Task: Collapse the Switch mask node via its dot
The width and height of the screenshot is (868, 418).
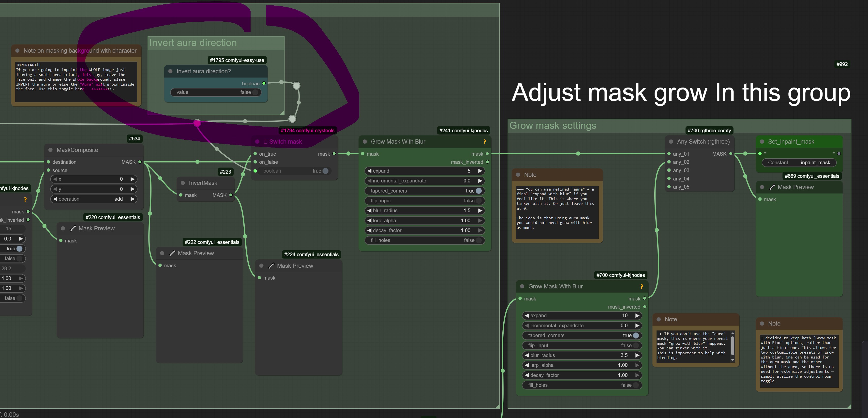Action: tap(257, 142)
